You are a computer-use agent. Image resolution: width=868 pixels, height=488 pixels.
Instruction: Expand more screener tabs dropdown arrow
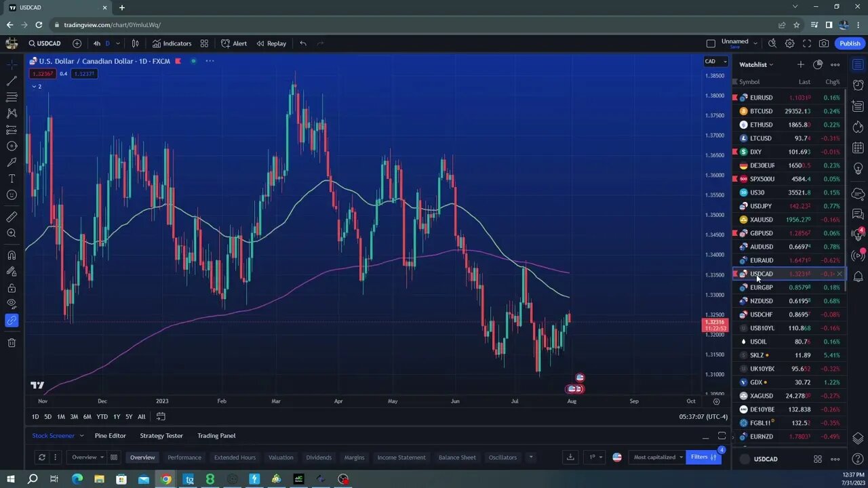tap(530, 457)
